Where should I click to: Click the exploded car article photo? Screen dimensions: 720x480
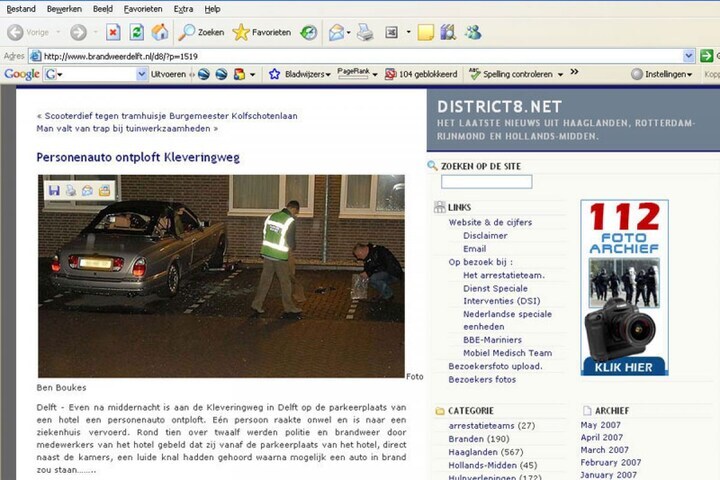pos(221,276)
